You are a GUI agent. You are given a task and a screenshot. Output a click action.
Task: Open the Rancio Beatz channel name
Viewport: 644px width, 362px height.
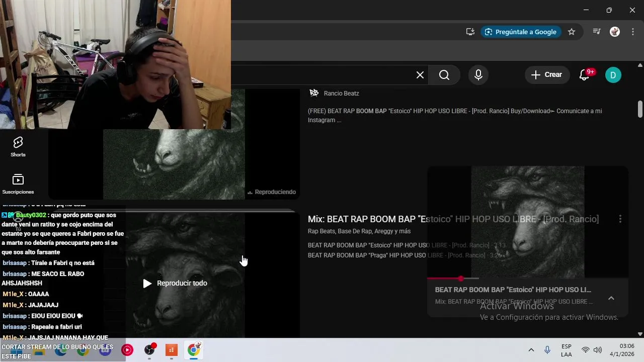[x=342, y=94]
